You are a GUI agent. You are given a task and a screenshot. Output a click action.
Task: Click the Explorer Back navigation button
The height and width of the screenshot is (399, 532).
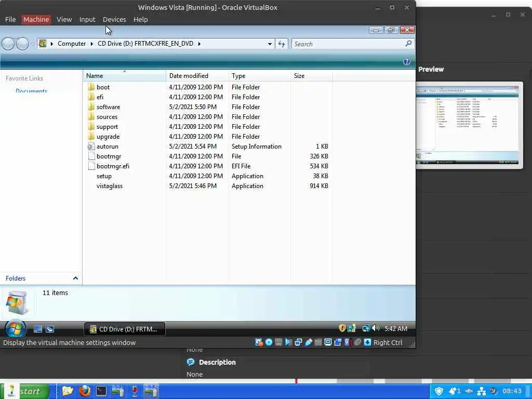(x=8, y=44)
